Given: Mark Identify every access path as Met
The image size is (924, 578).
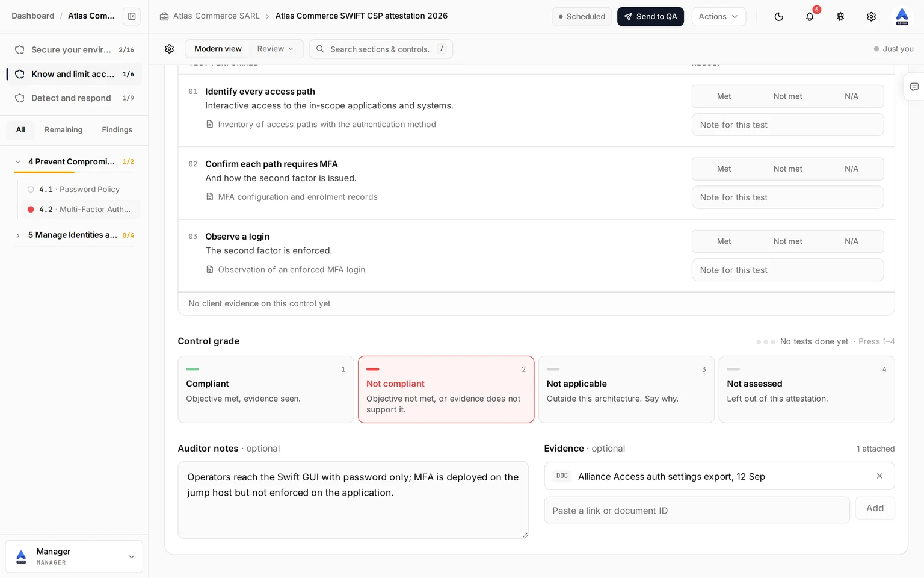Looking at the screenshot, I should (724, 96).
